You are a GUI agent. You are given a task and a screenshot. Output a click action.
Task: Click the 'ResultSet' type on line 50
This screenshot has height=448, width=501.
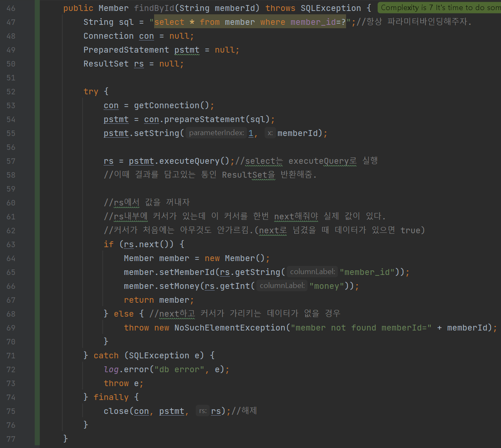[106, 64]
